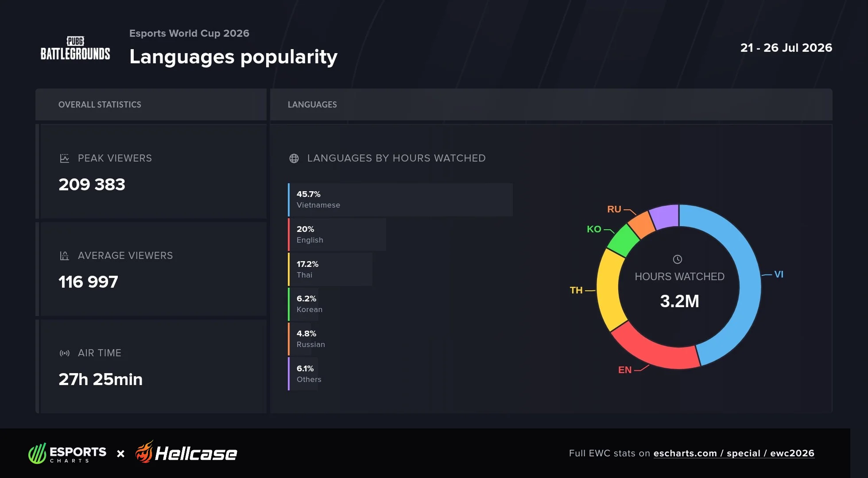Click the Air Time broadcast icon
The image size is (868, 478).
tap(64, 353)
